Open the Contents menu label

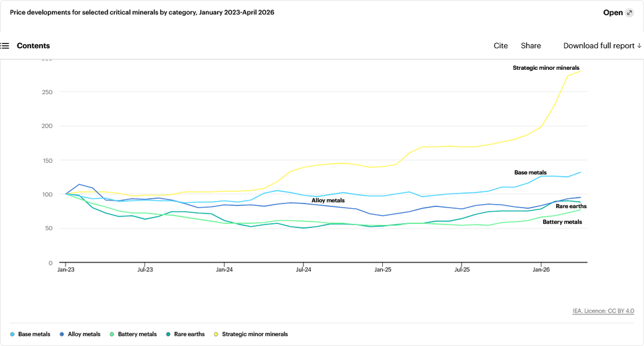point(33,45)
